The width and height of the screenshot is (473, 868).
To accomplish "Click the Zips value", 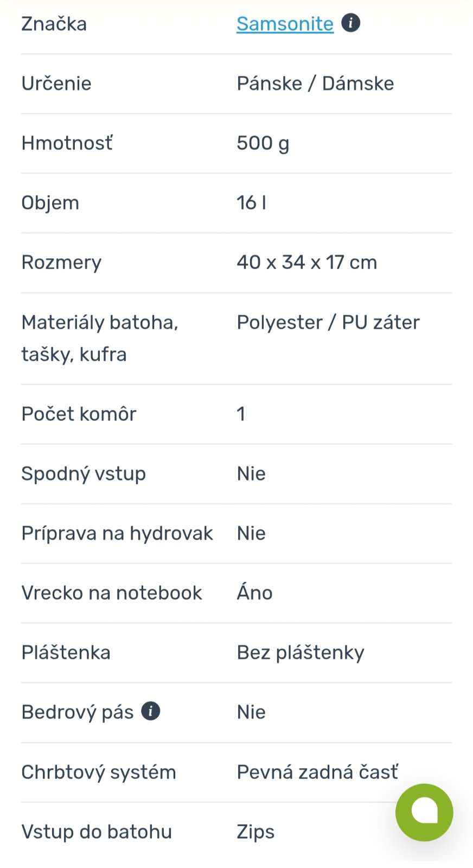I will 255,832.
